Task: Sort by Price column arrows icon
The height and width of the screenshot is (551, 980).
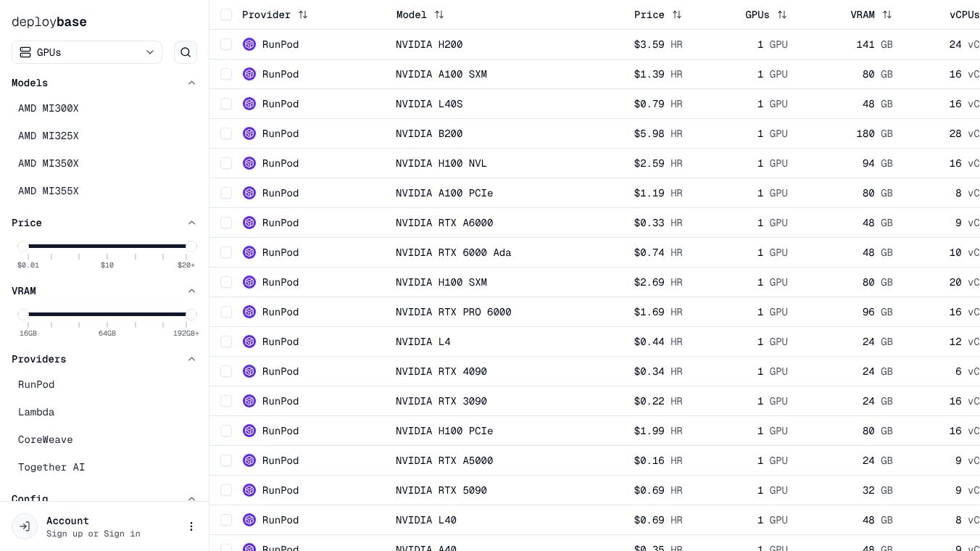Action: (x=677, y=14)
